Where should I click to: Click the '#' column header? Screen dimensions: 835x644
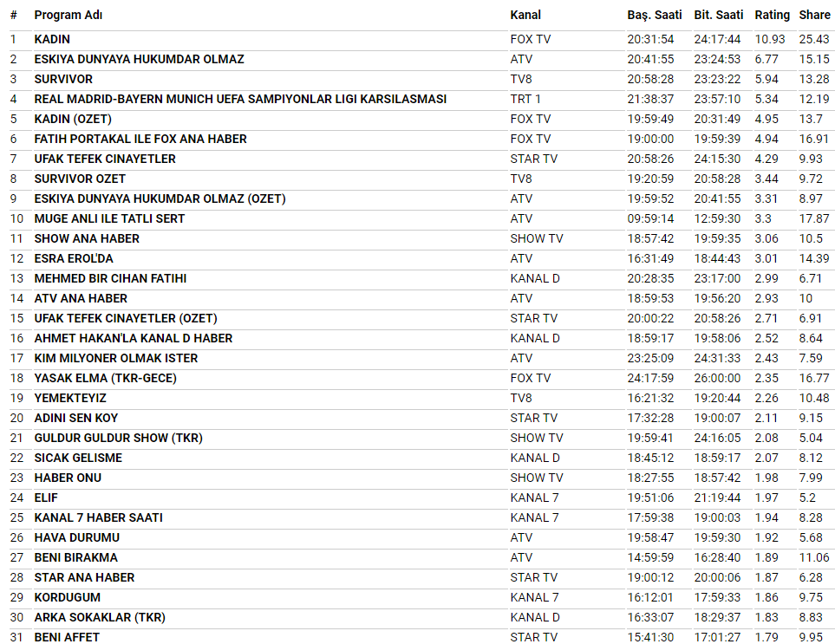[14, 15]
